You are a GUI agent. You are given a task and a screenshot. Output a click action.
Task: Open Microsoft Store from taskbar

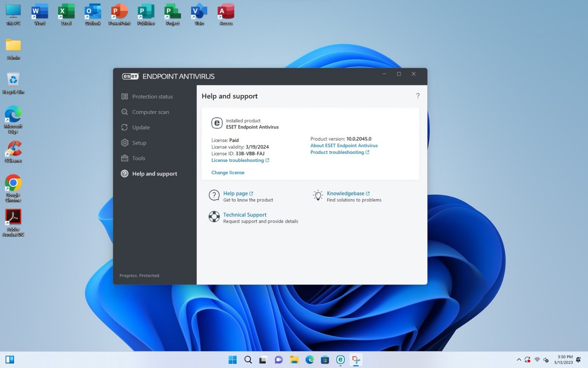coord(325,360)
